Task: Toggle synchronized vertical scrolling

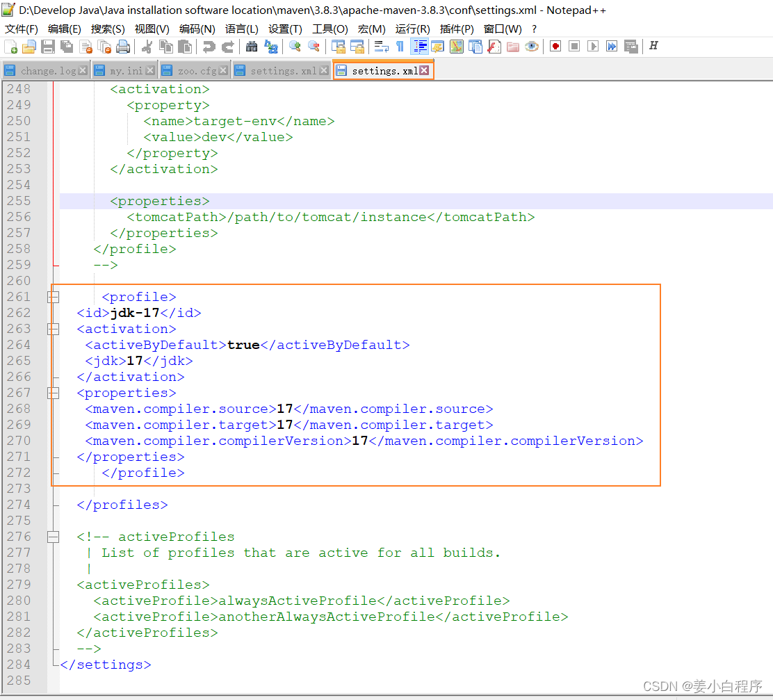Action: (x=338, y=47)
